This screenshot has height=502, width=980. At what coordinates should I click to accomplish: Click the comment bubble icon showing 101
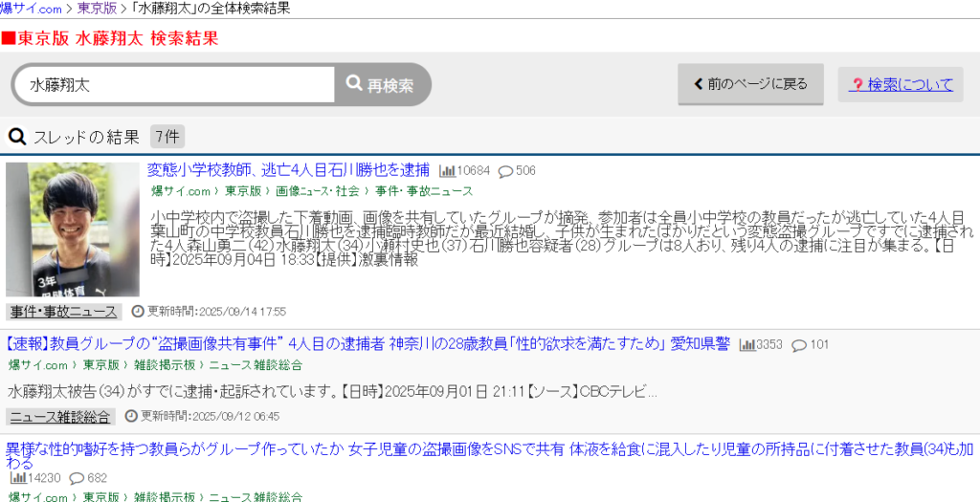coord(799,345)
